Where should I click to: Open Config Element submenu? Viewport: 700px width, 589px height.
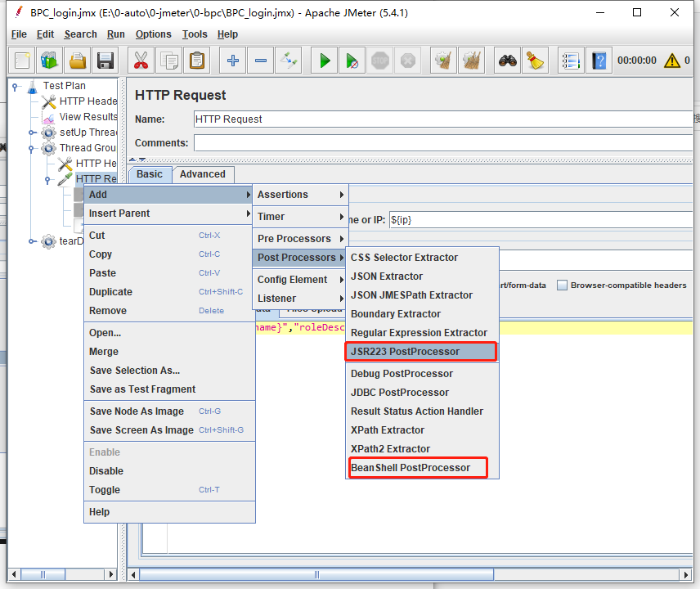coord(300,280)
